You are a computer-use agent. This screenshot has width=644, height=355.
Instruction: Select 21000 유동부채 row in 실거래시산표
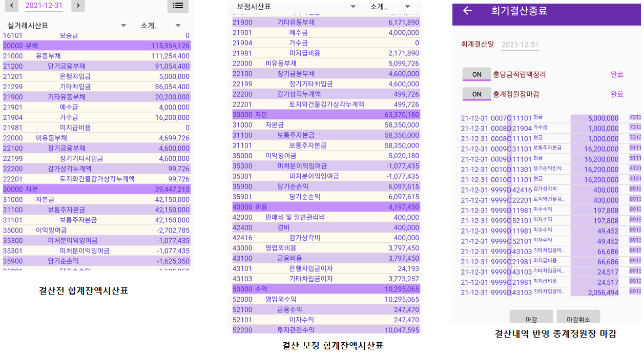pos(97,56)
